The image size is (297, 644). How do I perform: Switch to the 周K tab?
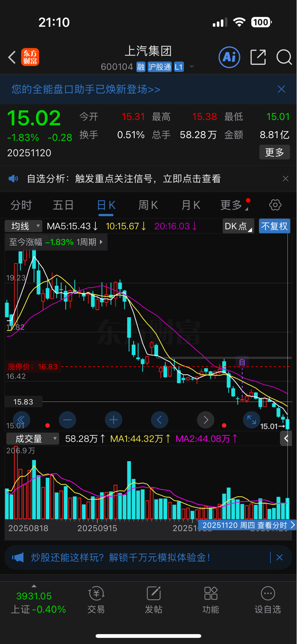coord(148,205)
